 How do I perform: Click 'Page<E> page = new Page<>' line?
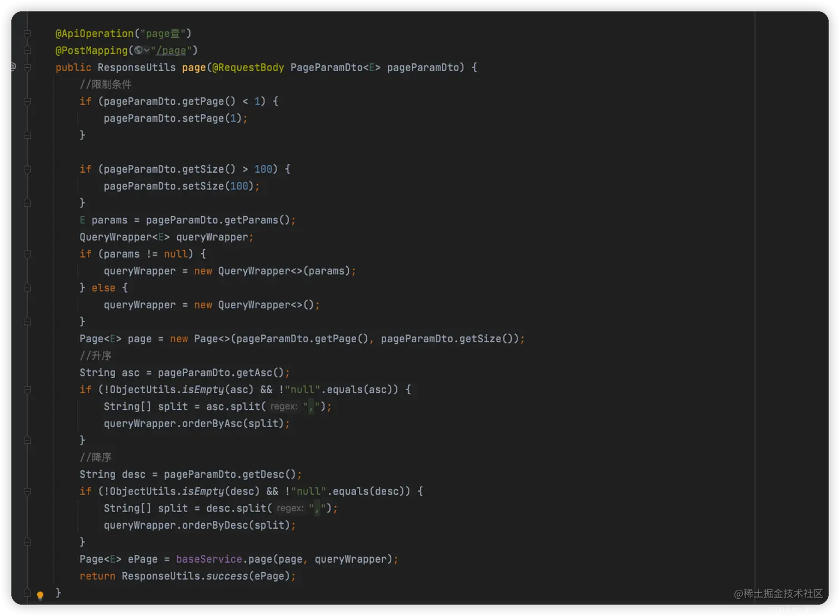[302, 339]
